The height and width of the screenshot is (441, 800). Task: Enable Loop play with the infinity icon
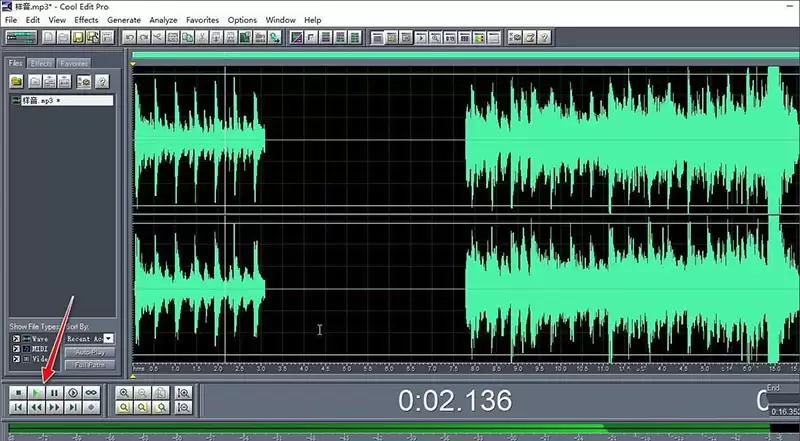pos(91,393)
